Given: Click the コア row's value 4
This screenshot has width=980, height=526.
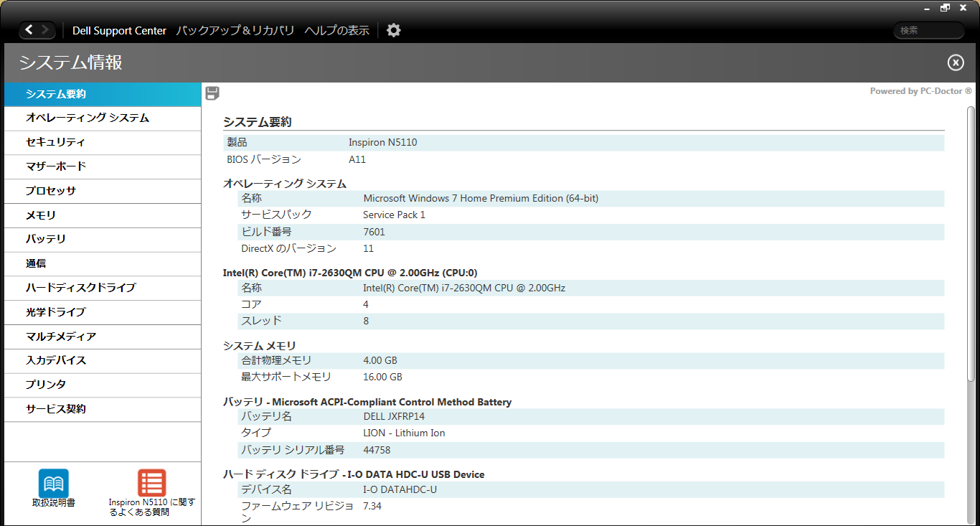Looking at the screenshot, I should 366,304.
